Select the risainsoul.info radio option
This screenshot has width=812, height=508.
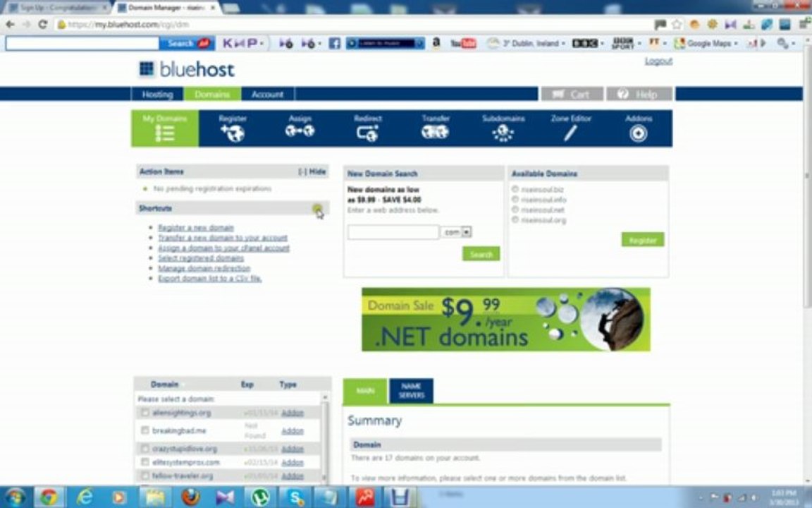click(x=515, y=199)
